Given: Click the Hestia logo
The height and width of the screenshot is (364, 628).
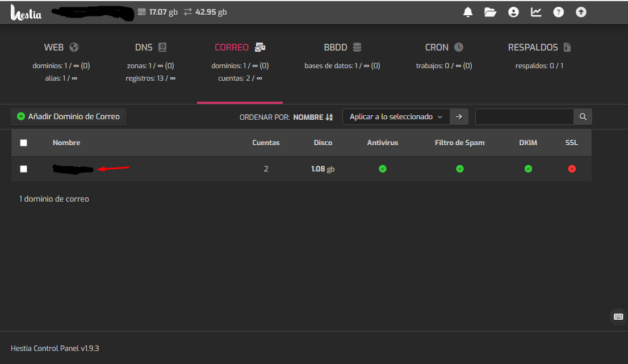Looking at the screenshot, I should (26, 12).
